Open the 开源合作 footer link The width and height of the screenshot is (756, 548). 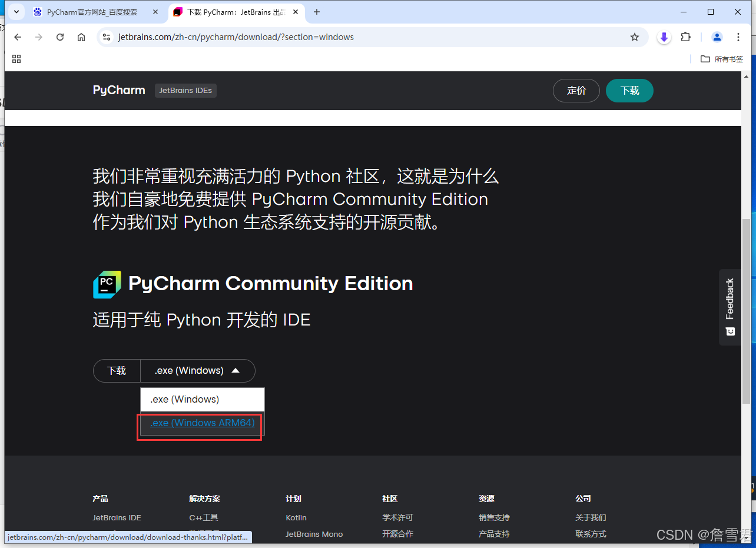(397, 534)
